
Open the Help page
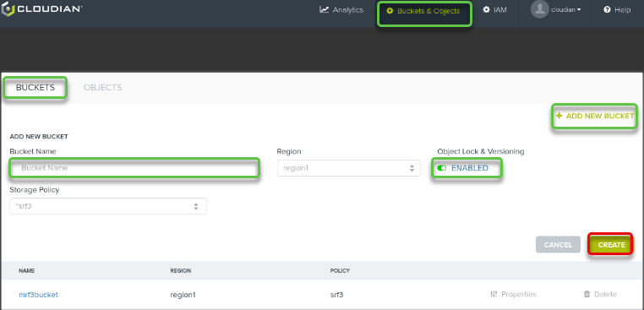pyautogui.click(x=617, y=10)
